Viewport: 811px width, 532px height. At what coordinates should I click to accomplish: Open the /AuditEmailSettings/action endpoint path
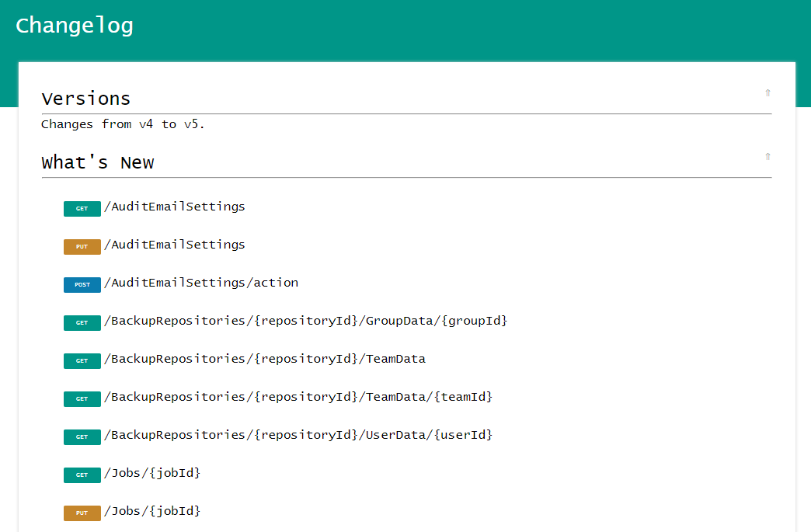pos(201,283)
